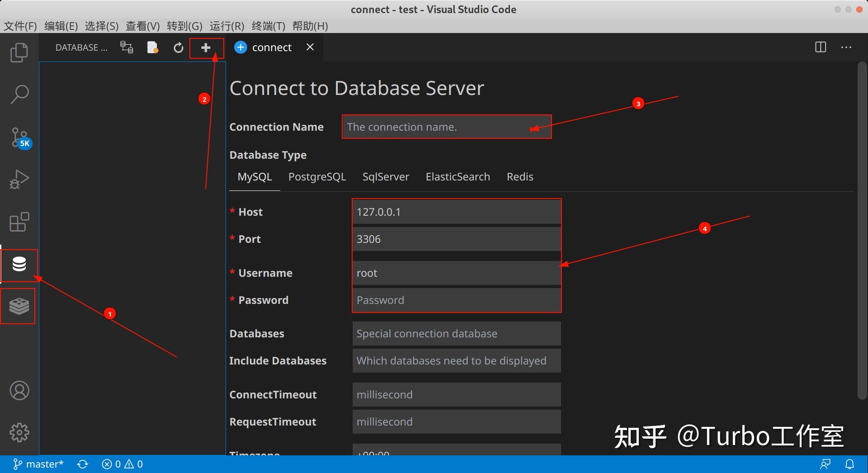The width and height of the screenshot is (868, 473).
Task: Open the NoSQL connections panel below database icon
Action: pyautogui.click(x=18, y=306)
